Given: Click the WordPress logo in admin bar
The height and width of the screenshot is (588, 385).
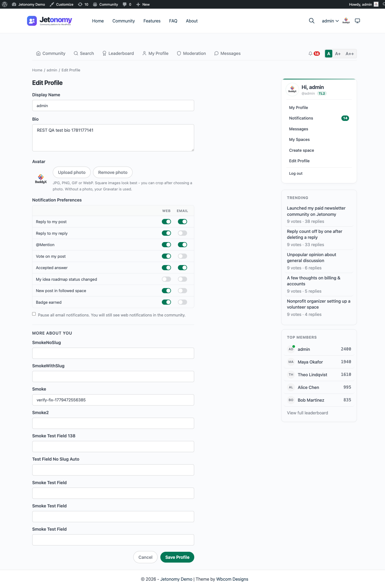Looking at the screenshot, I should 5,4.
